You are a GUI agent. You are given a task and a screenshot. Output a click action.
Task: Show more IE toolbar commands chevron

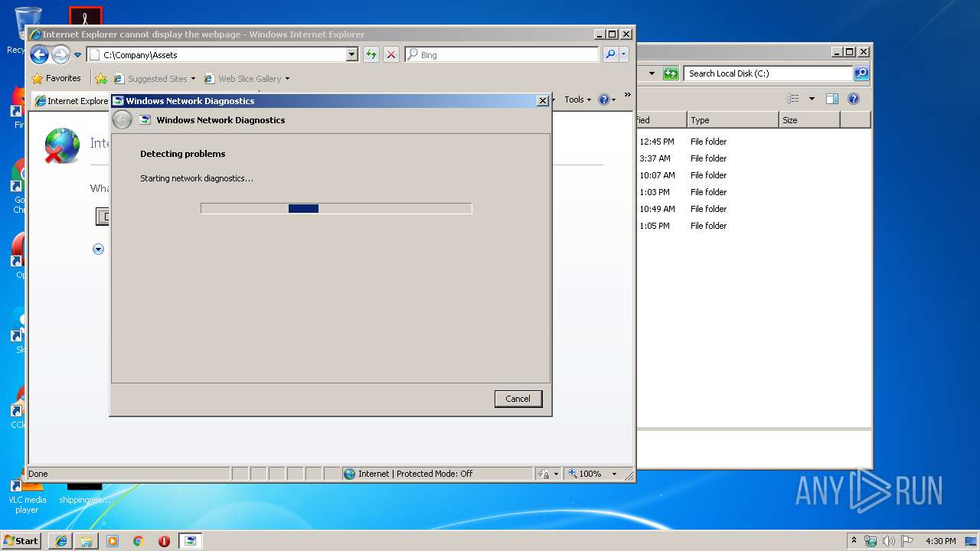[x=627, y=95]
